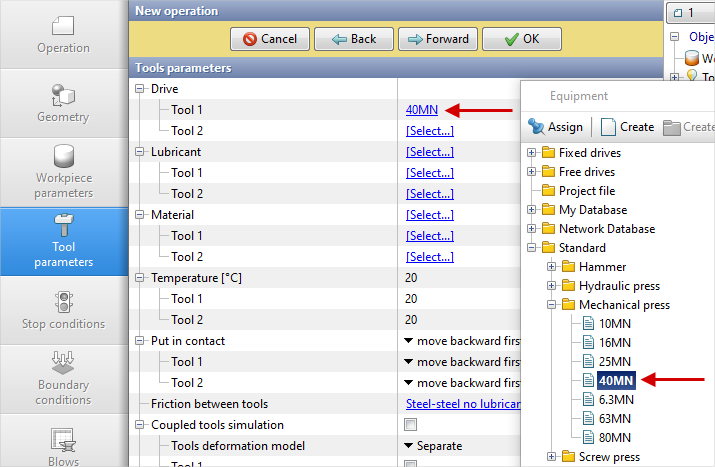The width and height of the screenshot is (715, 467).
Task: Open Put in contact Tool 1 dropdown
Action: (x=460, y=362)
